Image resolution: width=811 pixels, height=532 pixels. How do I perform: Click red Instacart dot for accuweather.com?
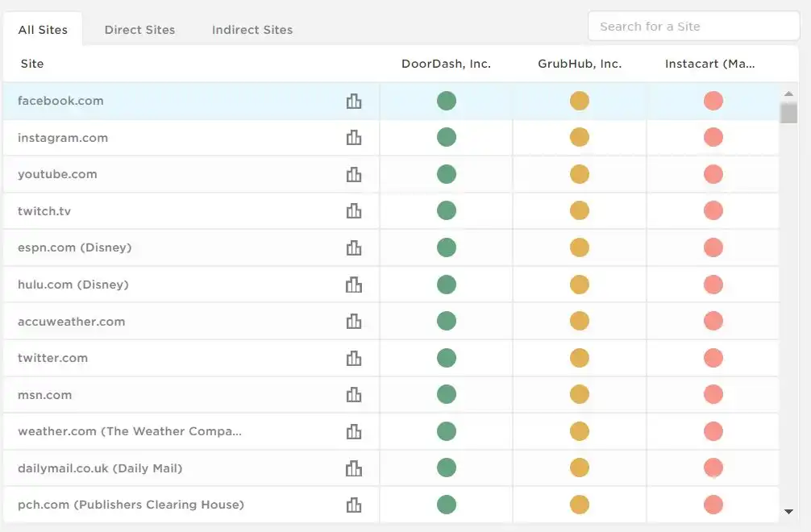coord(713,321)
